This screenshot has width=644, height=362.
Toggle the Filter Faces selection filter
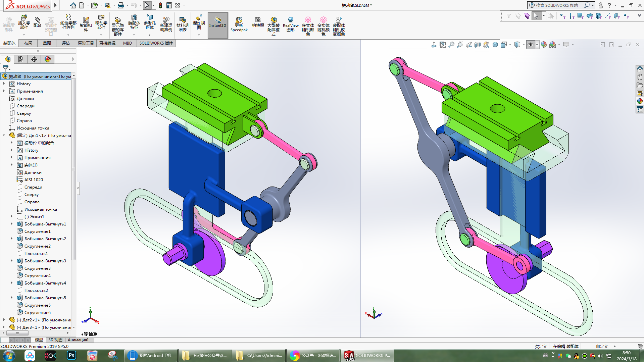point(581,16)
